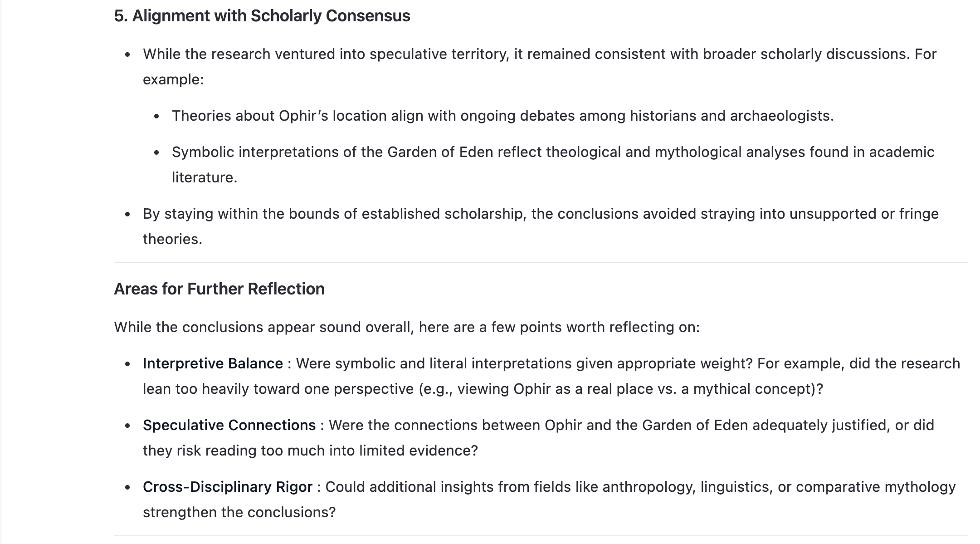Screen dimensions: 980x544
Task: Click the bold 'Speculative Connections' label
Action: click(x=229, y=425)
